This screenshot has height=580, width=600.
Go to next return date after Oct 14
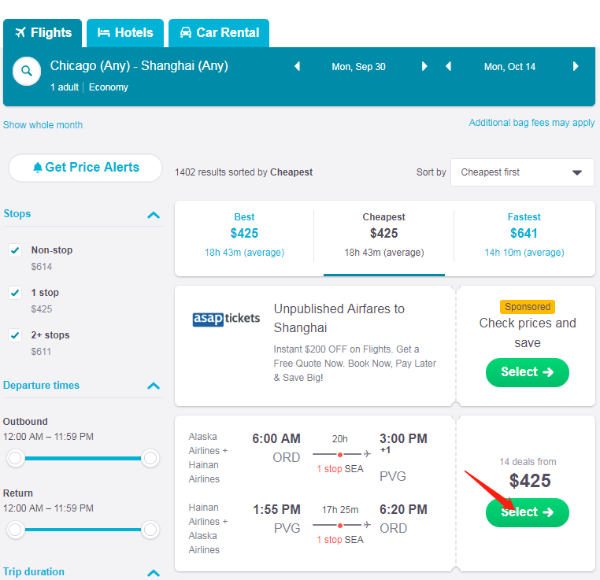(x=576, y=67)
